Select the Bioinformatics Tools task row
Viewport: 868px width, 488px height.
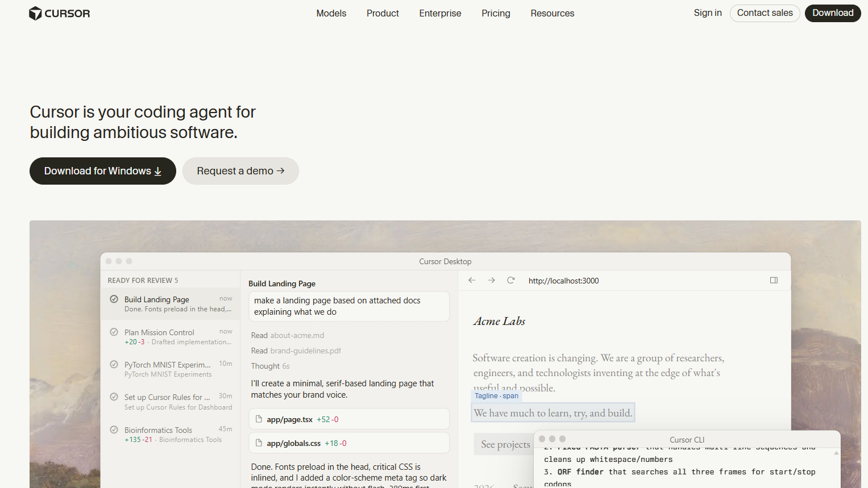[171, 435]
